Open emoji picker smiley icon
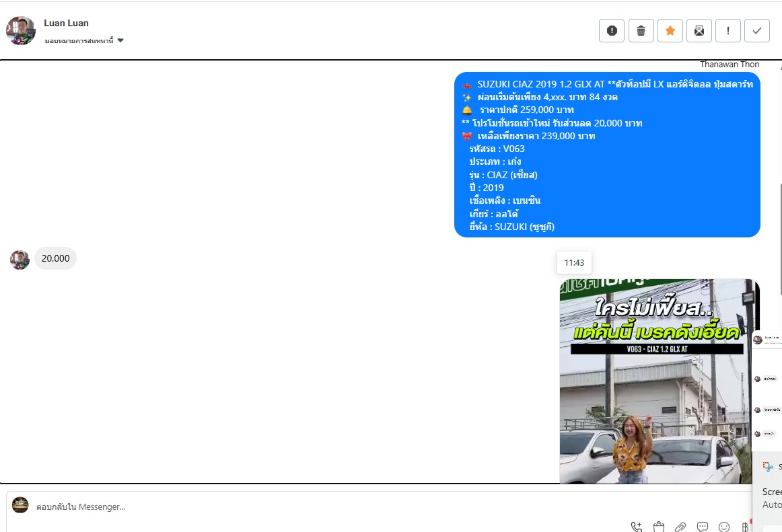Screen dimensions: 782x532 click(x=724, y=527)
